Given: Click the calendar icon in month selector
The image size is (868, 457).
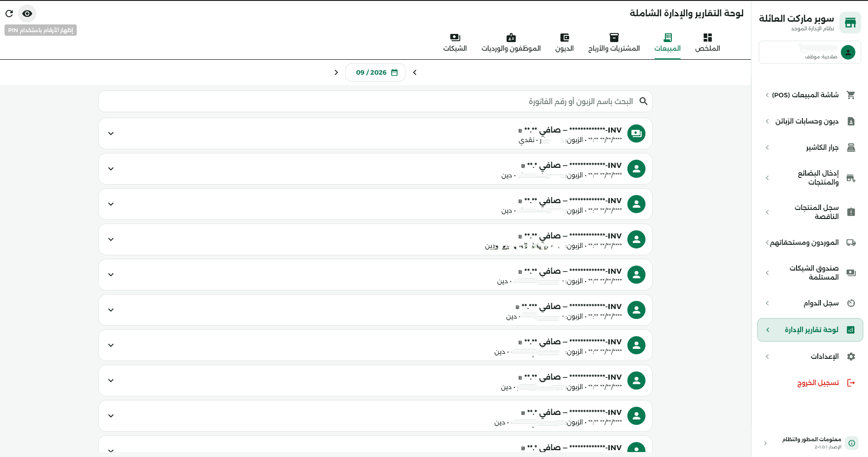Looking at the screenshot, I should (x=394, y=72).
